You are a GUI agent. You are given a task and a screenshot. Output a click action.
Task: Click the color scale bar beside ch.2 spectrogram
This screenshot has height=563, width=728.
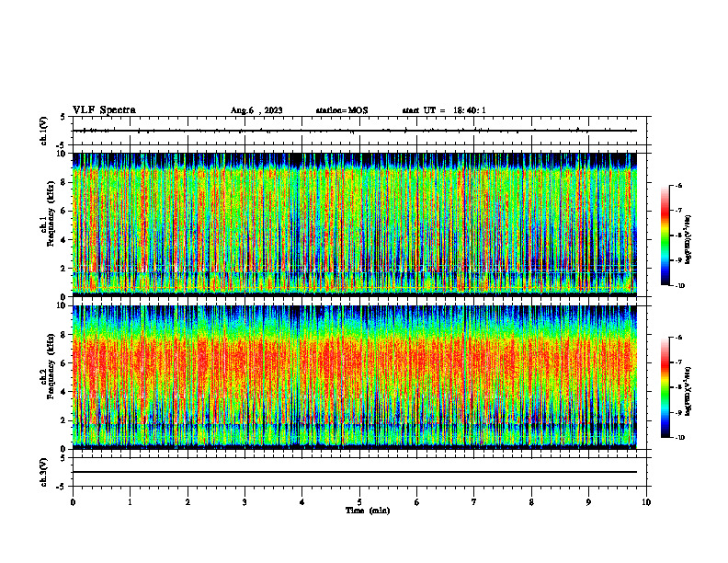(665, 387)
